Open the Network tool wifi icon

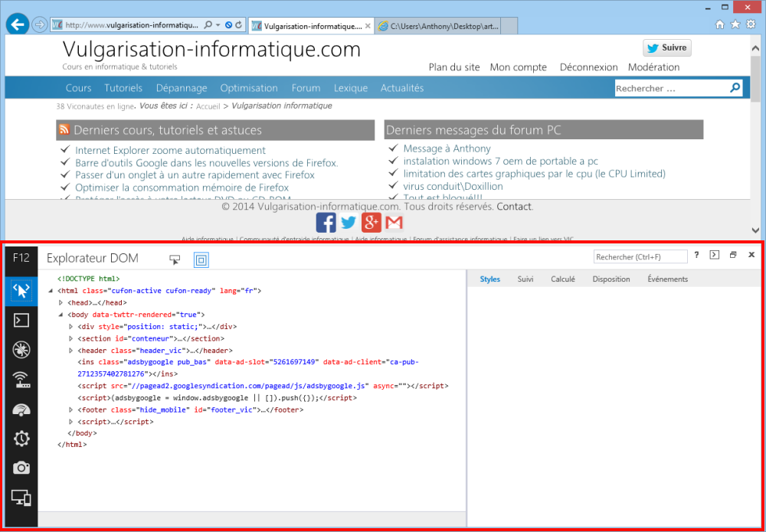(21, 379)
